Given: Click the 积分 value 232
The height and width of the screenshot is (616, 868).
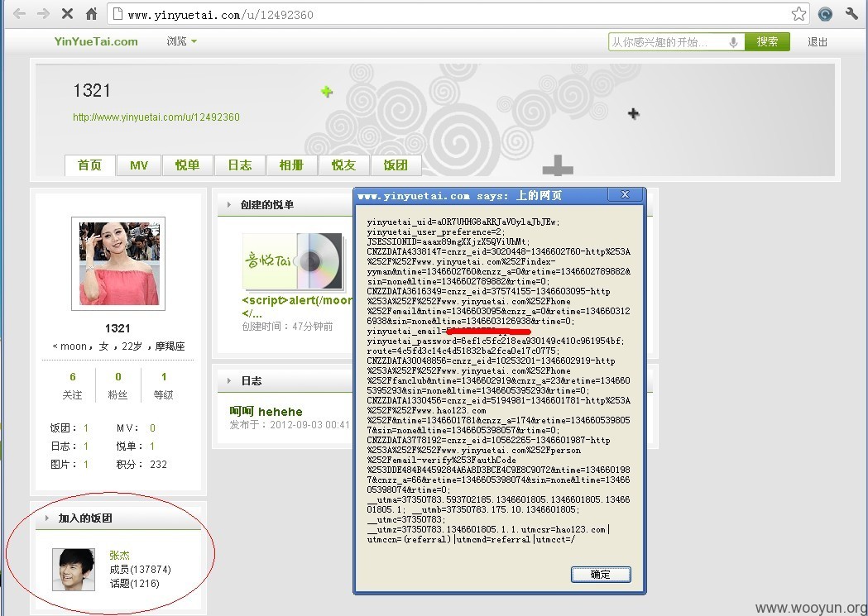Looking at the screenshot, I should 158,465.
